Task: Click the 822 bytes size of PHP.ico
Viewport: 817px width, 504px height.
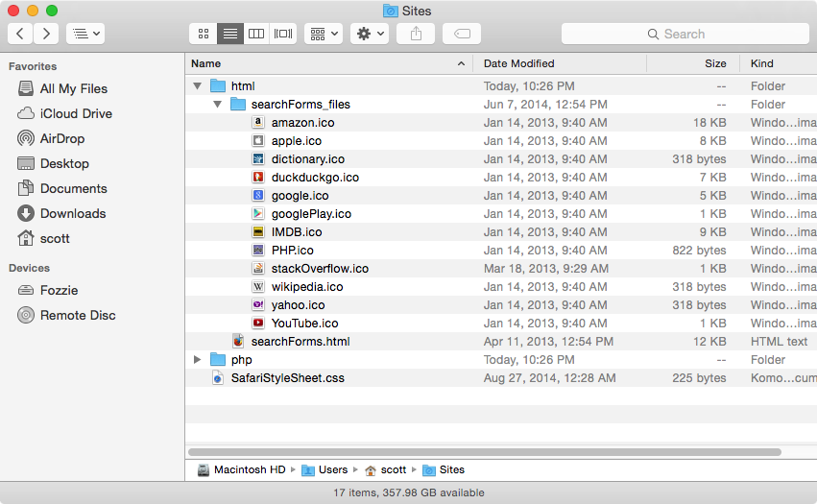Action: (x=699, y=251)
